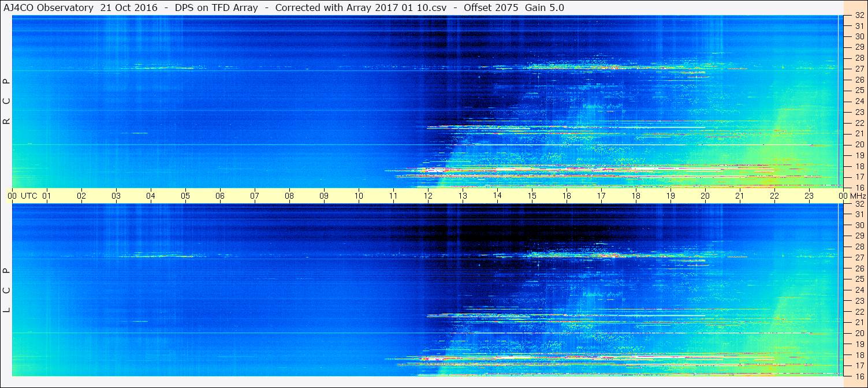
Task: Click the "L C P" vertical panel label
Action: pos(7,291)
